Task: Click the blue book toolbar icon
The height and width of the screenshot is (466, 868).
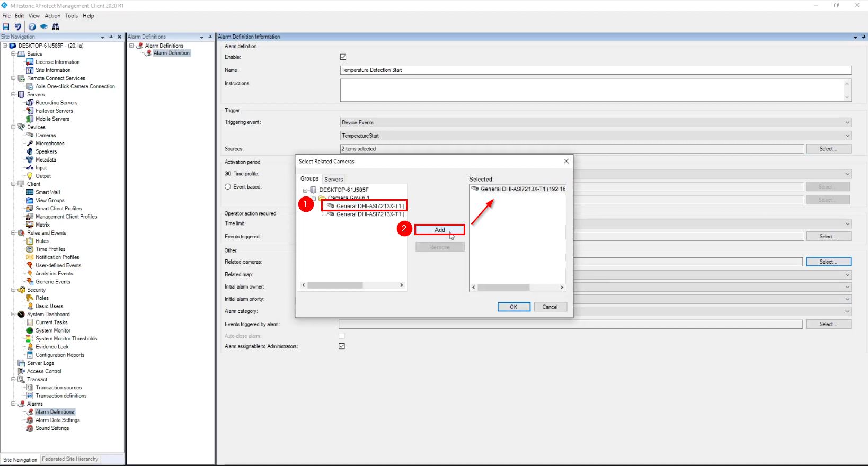Action: [44, 26]
